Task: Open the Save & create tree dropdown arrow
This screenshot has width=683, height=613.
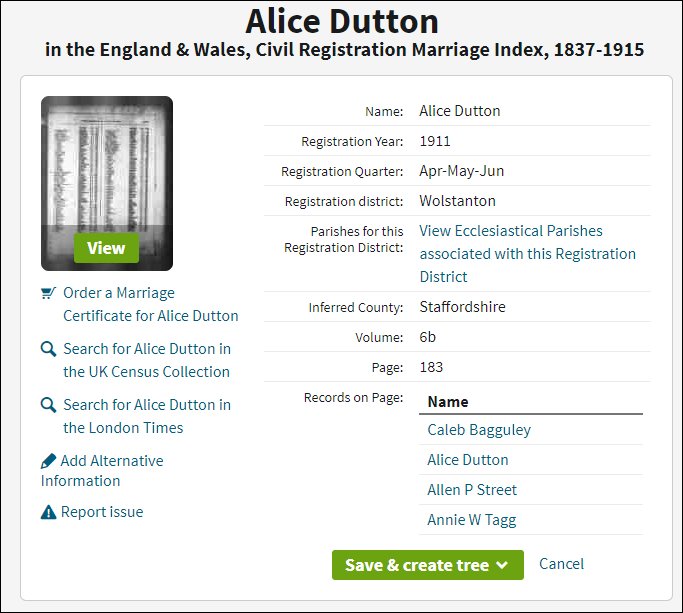Action: [x=502, y=565]
